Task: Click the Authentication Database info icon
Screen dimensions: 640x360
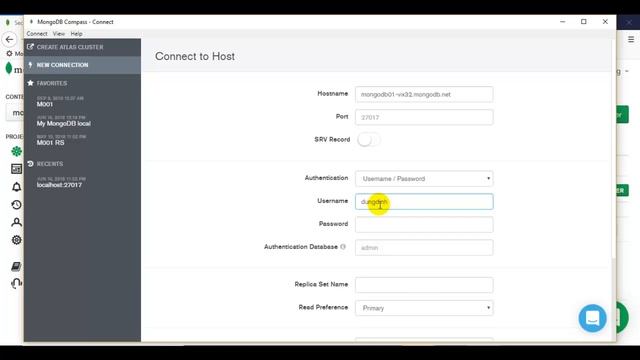Action: 343,247
